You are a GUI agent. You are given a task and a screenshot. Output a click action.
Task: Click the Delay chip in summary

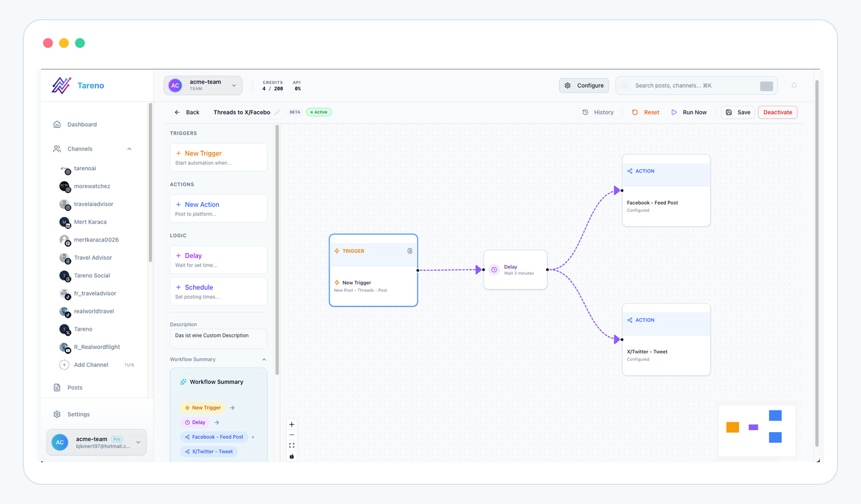tap(195, 422)
